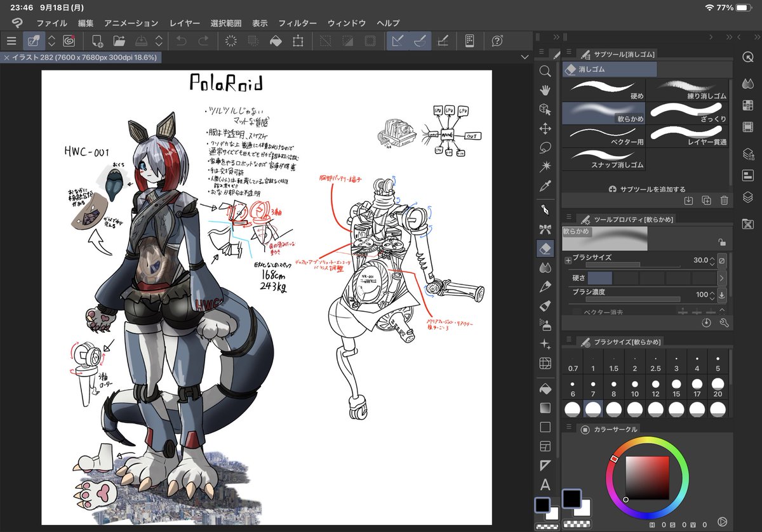Select the Gradient tool
This screenshot has width=762, height=532.
[545, 407]
